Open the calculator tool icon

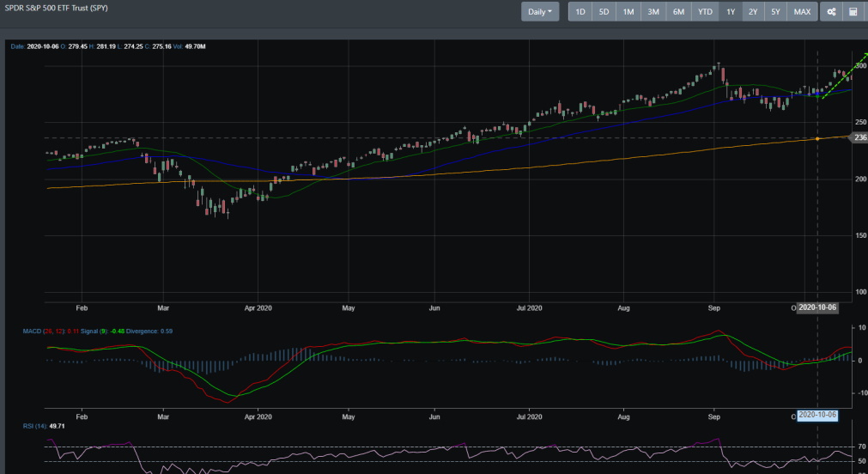[853, 12]
